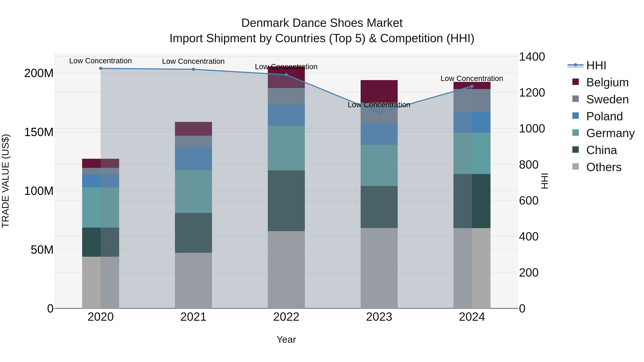Image resolution: width=644 pixels, height=362 pixels.
Task: Click the 2023 Belgium bar segment
Action: (379, 91)
